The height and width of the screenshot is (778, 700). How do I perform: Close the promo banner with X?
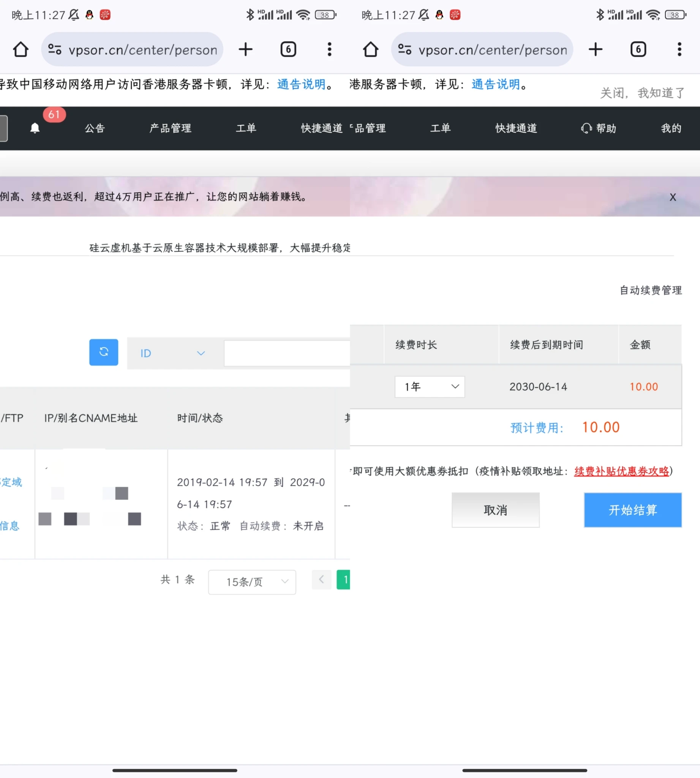coord(673,198)
